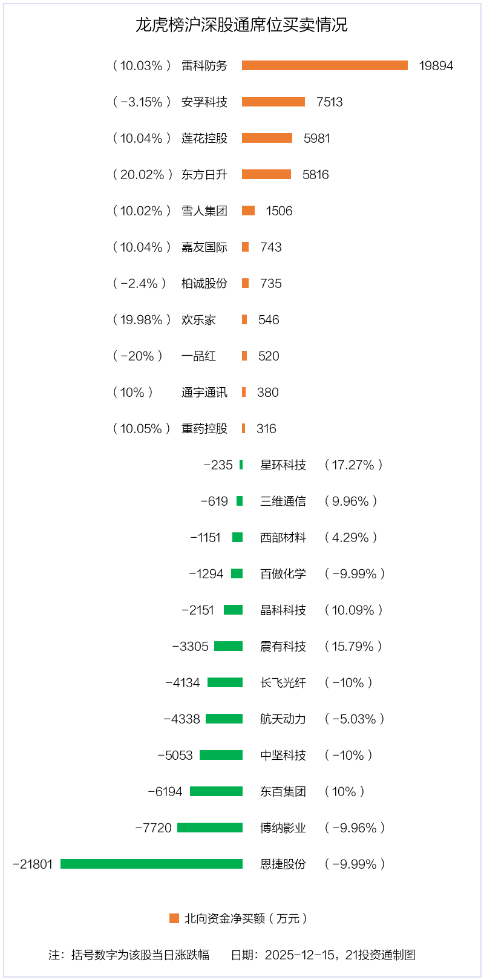
Task: Click the green bar for 恩捷股份
Action: tap(151, 864)
